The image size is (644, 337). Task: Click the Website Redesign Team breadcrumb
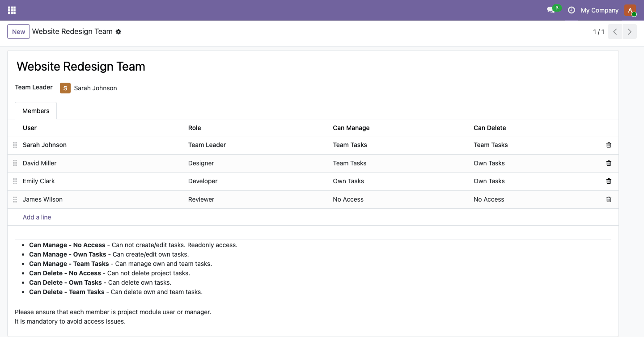click(72, 32)
